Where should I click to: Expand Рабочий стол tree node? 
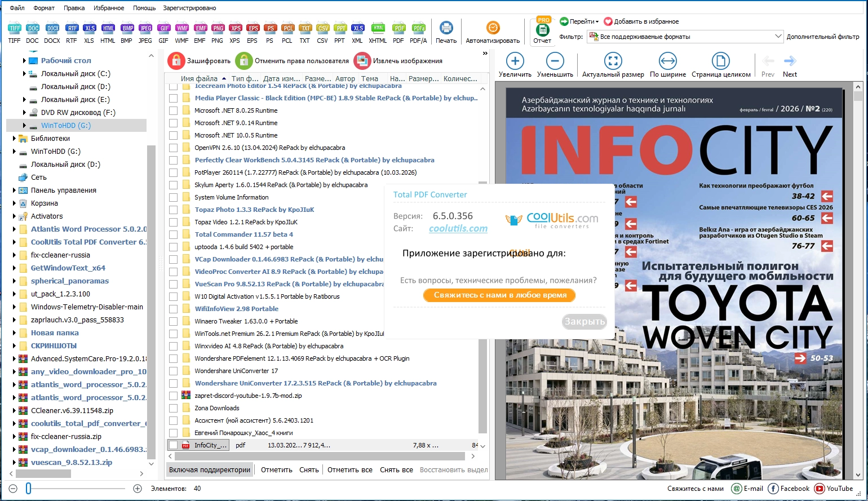24,60
